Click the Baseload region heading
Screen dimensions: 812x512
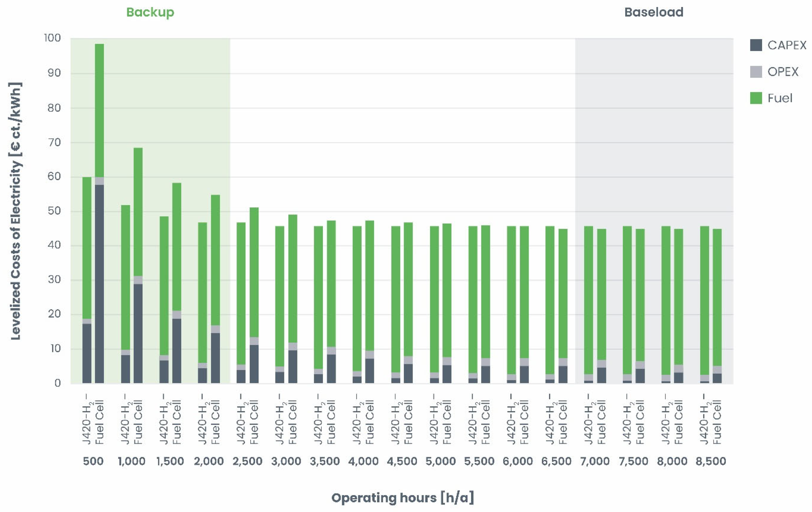pos(653,12)
